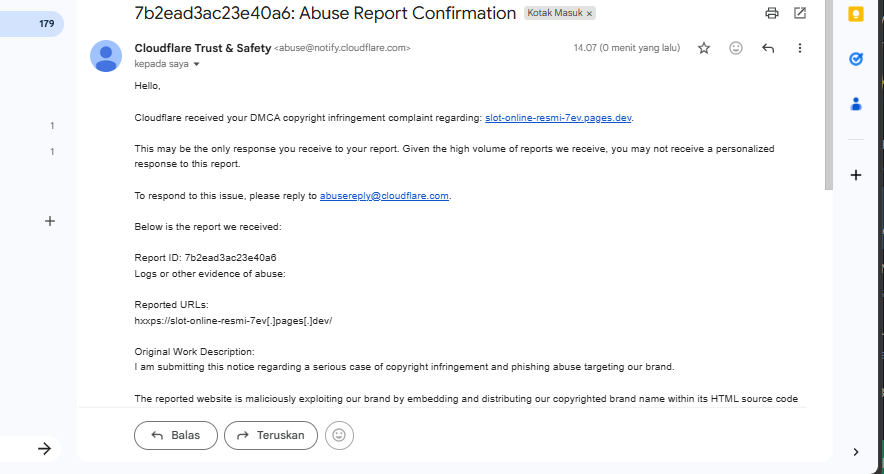Screen dimensions: 884x474
Task: Click sender name Cloudflare Trust & Safety
Action: click(202, 48)
